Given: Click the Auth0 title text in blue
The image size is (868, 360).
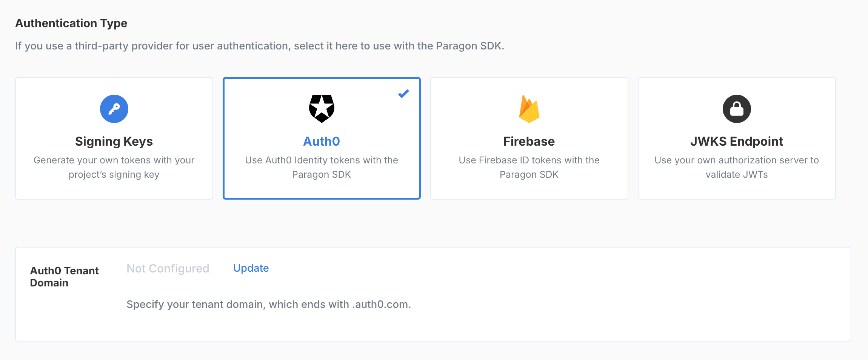Looking at the screenshot, I should pos(322,141).
